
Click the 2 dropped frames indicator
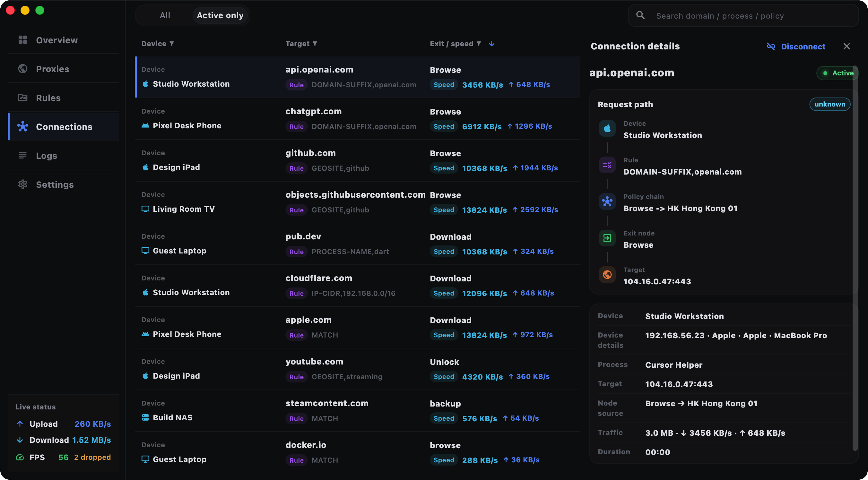click(92, 457)
